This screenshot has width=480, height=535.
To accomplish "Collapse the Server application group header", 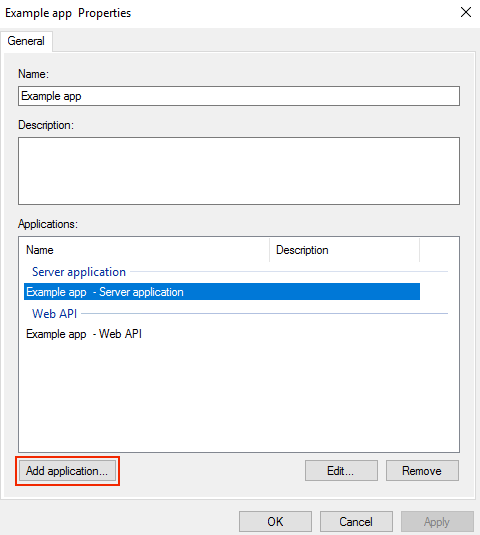I will click(79, 272).
